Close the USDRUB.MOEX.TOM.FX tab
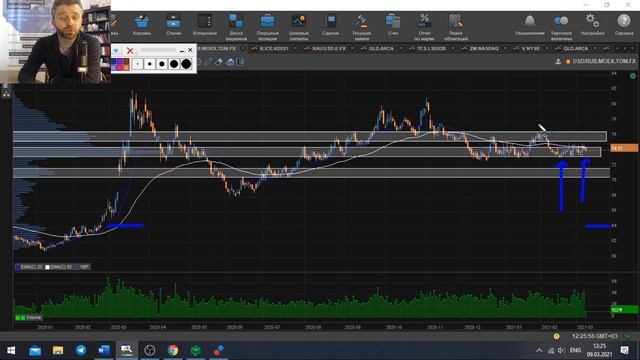 [x=242, y=49]
